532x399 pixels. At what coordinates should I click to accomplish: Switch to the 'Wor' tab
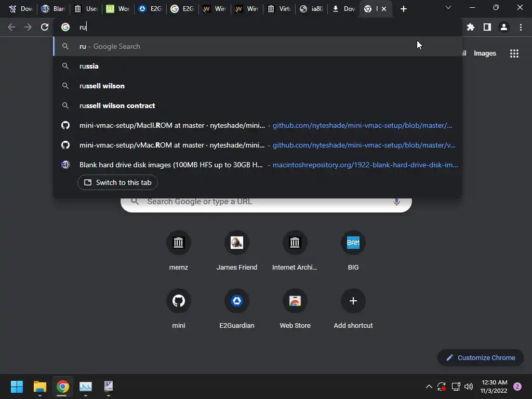(x=118, y=9)
